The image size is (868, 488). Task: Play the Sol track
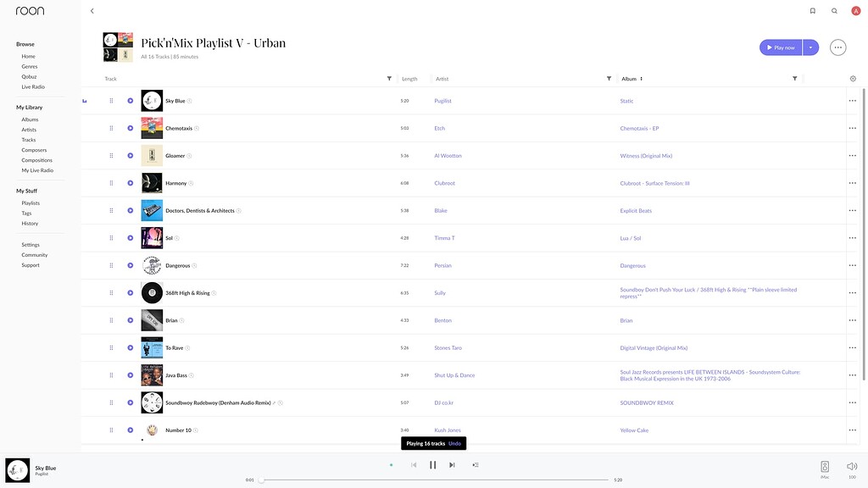point(130,238)
